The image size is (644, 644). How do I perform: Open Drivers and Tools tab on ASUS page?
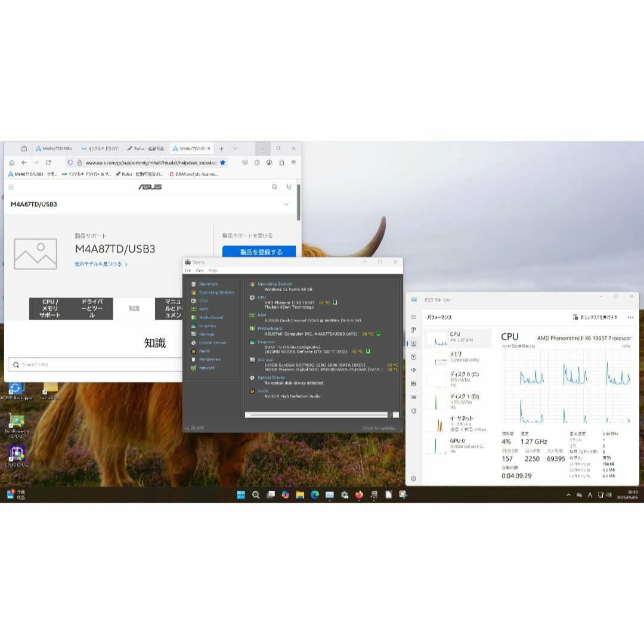click(x=92, y=308)
